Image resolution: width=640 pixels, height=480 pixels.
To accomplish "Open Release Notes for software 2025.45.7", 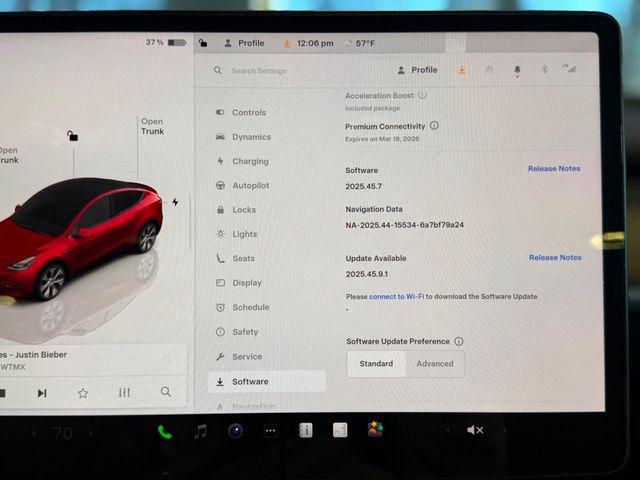I will pos(554,169).
